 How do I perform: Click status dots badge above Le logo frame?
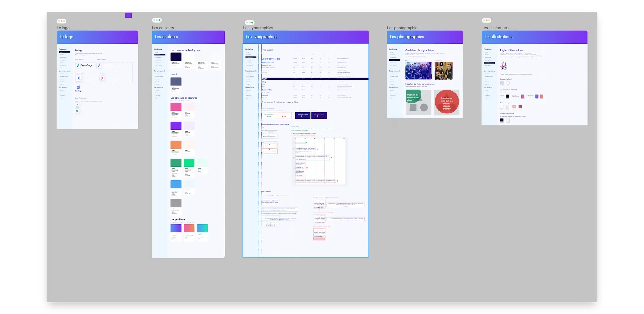(x=62, y=21)
